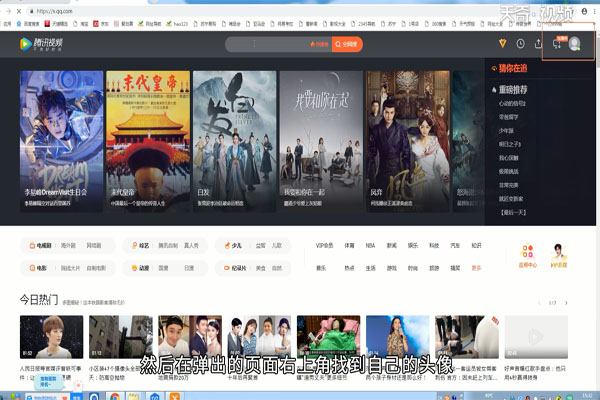Select the 动漫 category
This screenshot has height=400, width=600.
[x=140, y=268]
